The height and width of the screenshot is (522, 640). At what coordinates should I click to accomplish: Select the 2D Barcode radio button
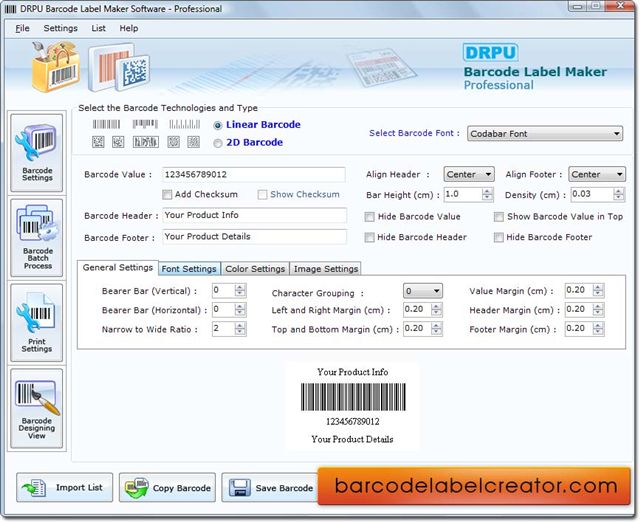pyautogui.click(x=218, y=143)
